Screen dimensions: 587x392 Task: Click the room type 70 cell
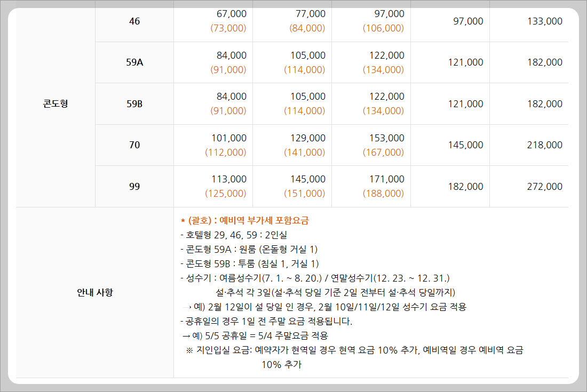tap(134, 145)
